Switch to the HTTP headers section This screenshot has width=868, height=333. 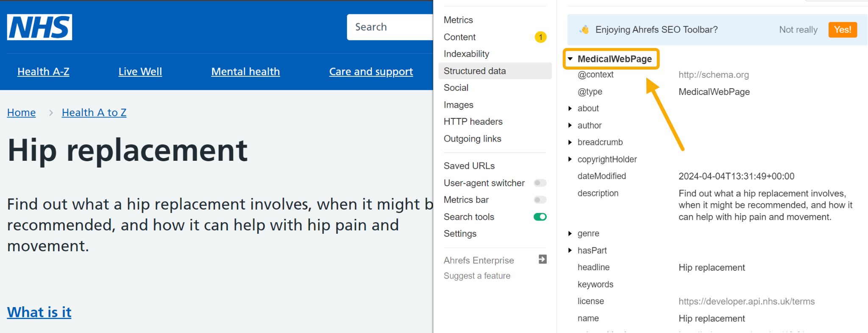pos(473,122)
